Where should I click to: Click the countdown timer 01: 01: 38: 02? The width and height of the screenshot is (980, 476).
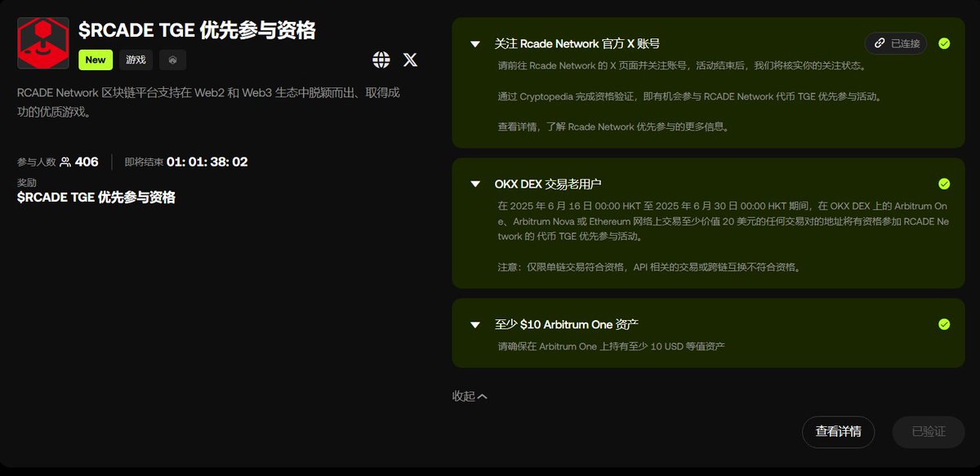click(x=207, y=162)
